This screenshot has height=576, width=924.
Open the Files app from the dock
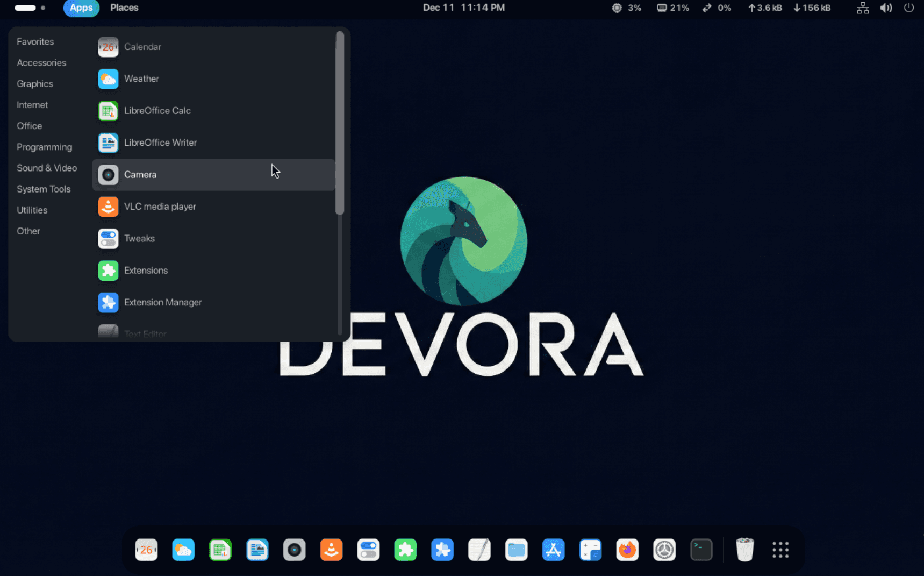click(516, 550)
